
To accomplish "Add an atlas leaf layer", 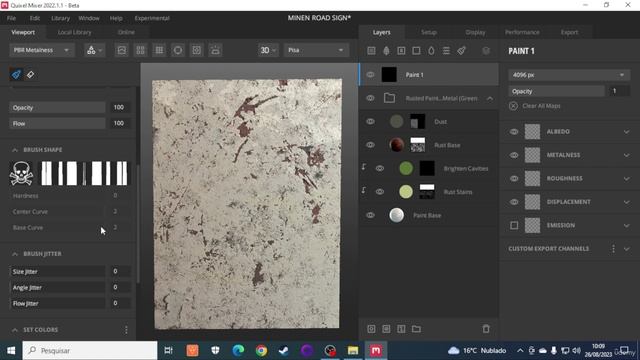I will pyautogui.click(x=386, y=51).
